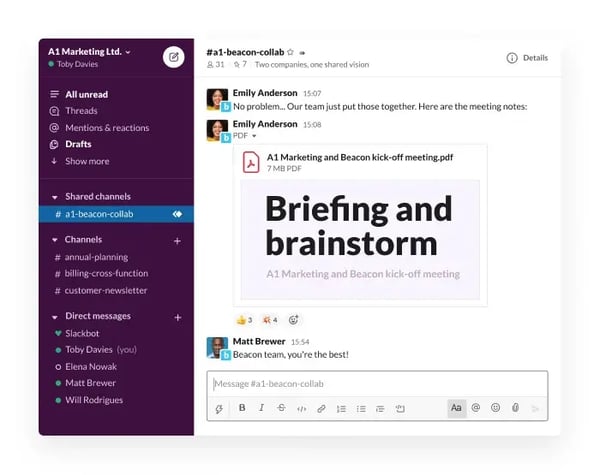Collapse the Channels section
Viewport: 600px width, 475px height.
pyautogui.click(x=55, y=240)
